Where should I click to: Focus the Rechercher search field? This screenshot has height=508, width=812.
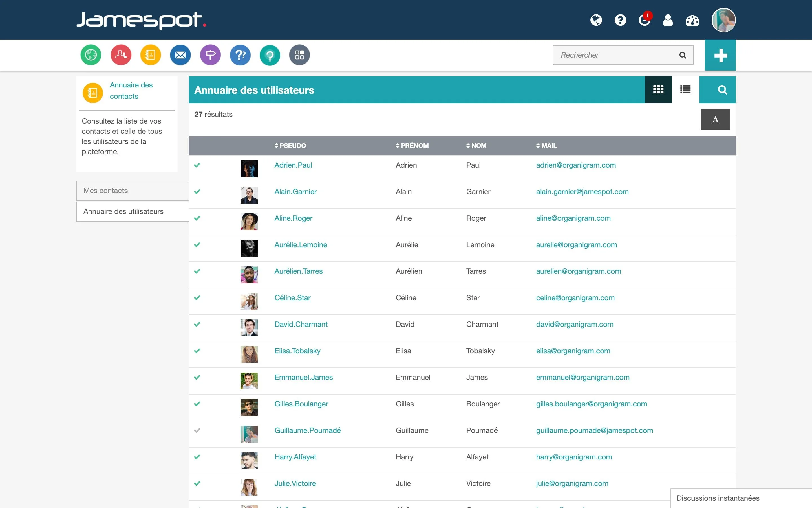coord(623,55)
